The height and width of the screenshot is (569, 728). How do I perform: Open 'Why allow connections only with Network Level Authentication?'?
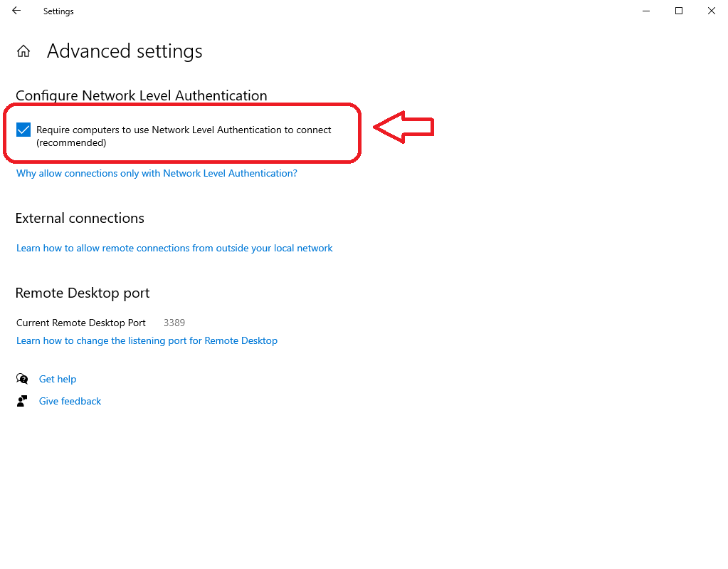pyautogui.click(x=157, y=173)
